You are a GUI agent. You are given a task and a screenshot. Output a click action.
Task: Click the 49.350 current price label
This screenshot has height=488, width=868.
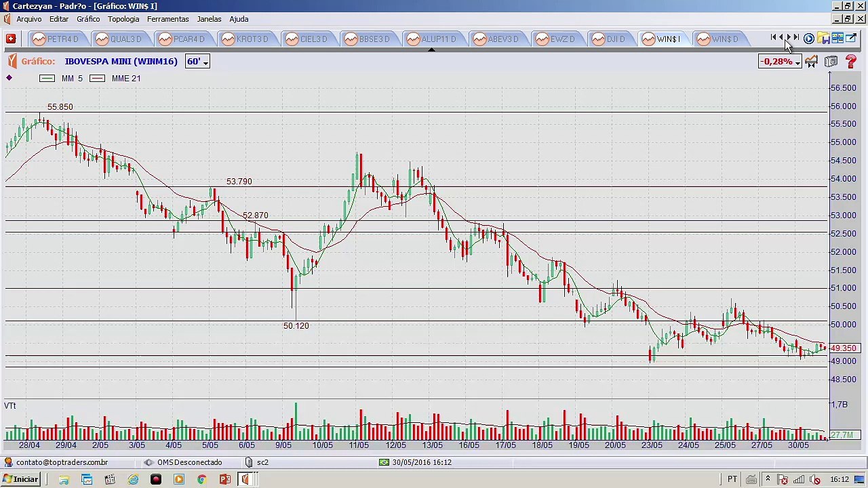[844, 348]
